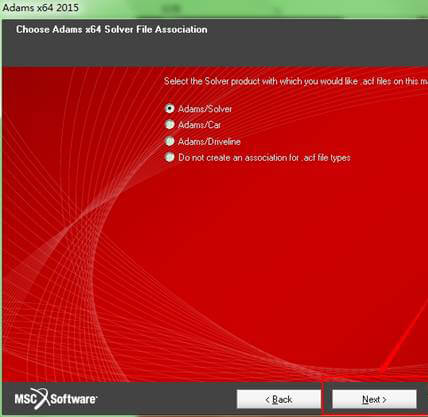Click the Adams/Solver option label
The height and width of the screenshot is (417, 428).
(205, 109)
